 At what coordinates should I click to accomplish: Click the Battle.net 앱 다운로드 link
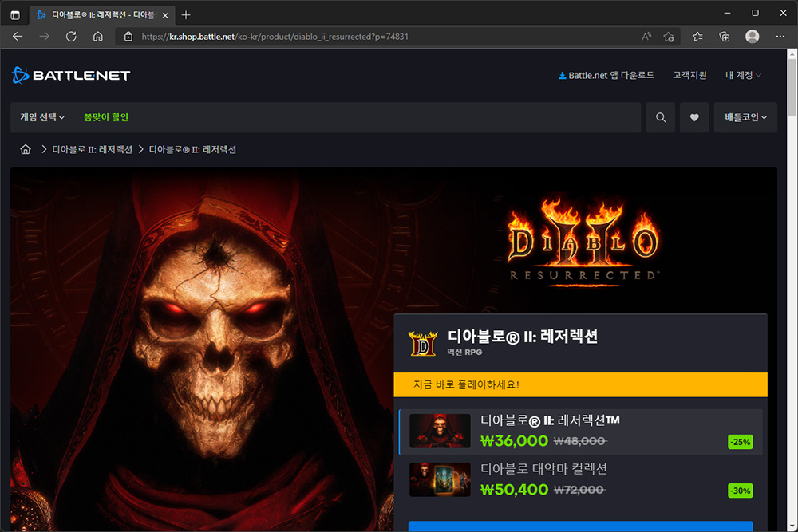click(x=606, y=75)
